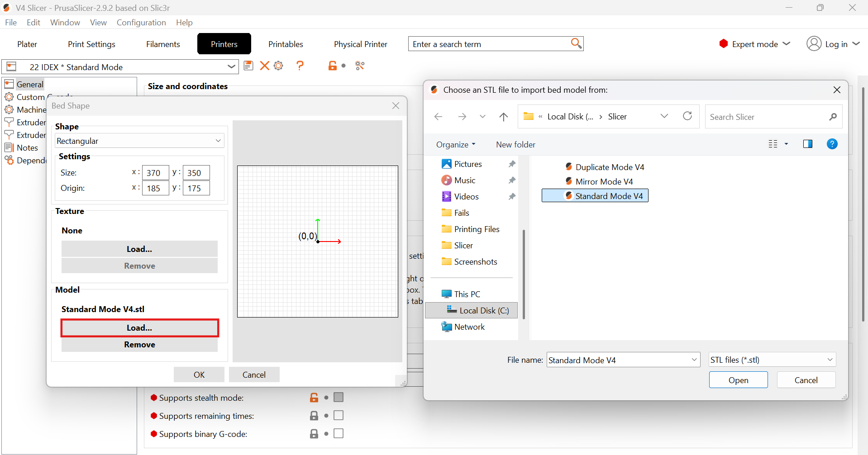The image size is (868, 455).
Task: Click lock icon for remaining times
Action: click(314, 416)
